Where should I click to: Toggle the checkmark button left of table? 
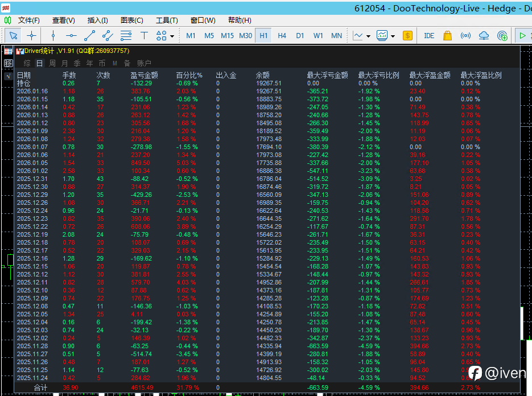tap(8, 76)
